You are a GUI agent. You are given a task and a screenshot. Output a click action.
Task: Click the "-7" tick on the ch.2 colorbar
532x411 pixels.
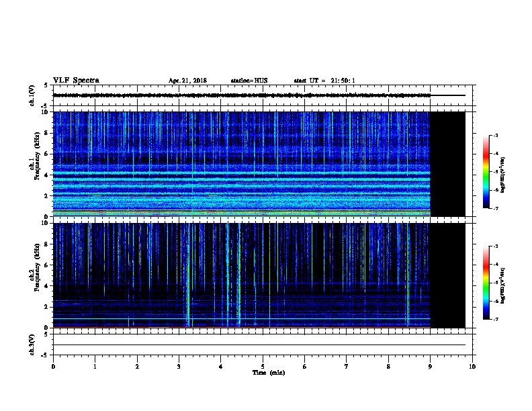495,320
